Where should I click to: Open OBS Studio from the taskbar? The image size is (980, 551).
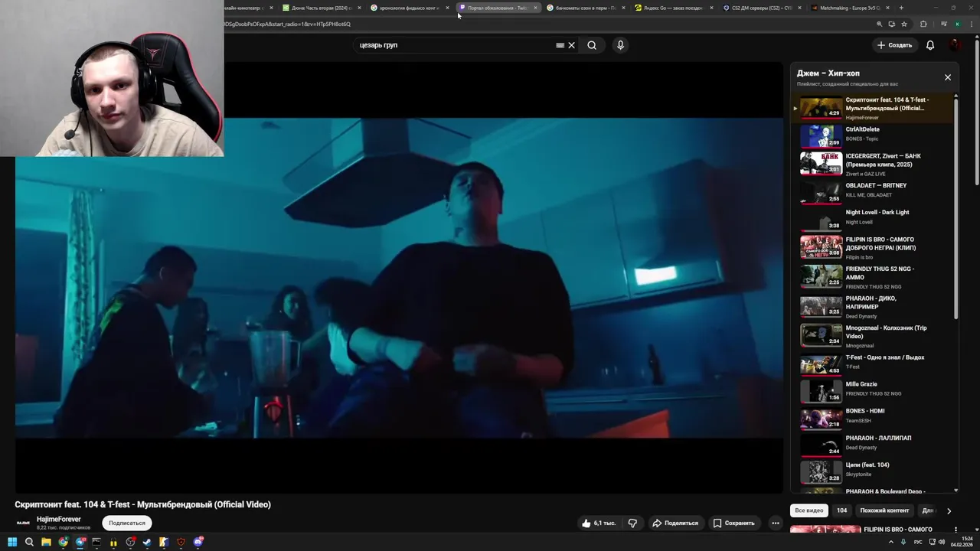tap(130, 542)
